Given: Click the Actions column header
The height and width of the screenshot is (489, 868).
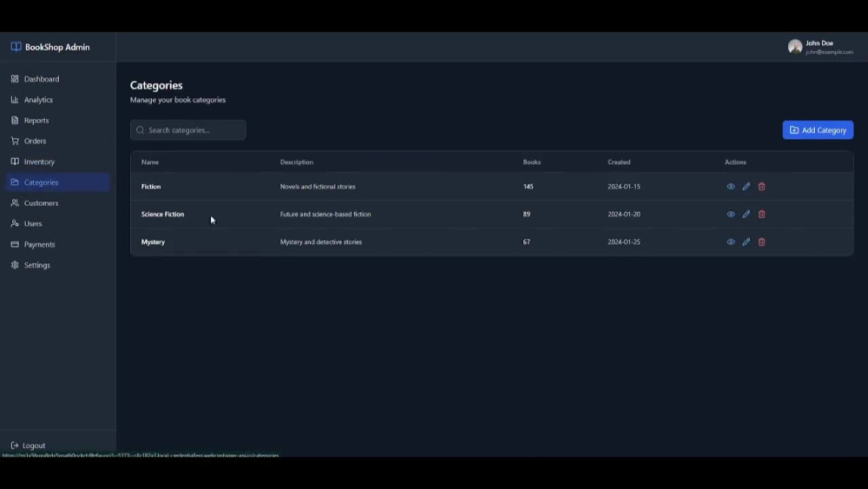Looking at the screenshot, I should click(x=736, y=162).
